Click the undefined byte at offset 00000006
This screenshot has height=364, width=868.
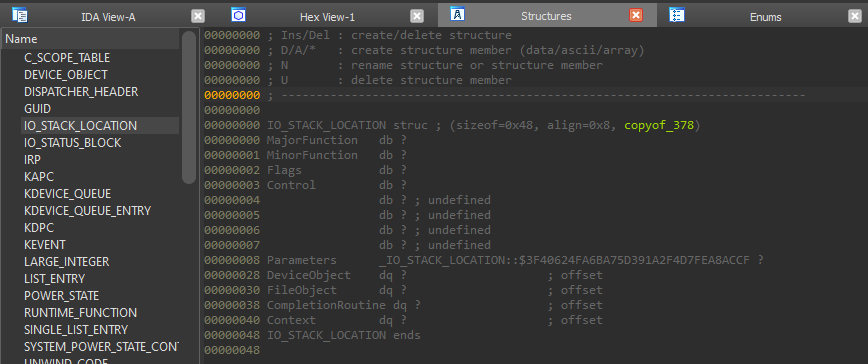click(435, 230)
